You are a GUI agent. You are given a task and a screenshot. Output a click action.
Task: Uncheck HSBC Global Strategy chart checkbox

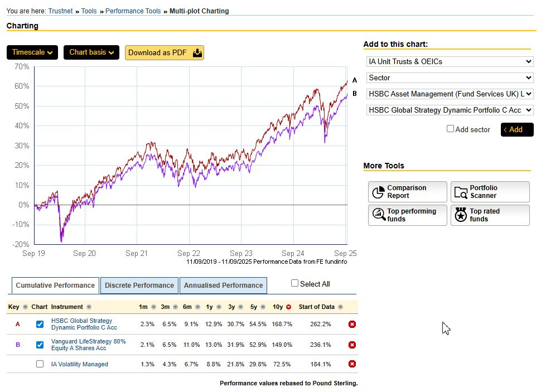pos(40,325)
